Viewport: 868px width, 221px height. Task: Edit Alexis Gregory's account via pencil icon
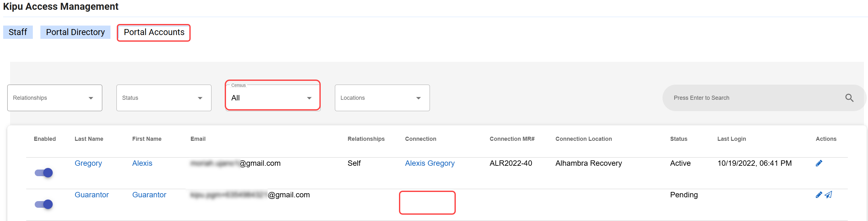click(x=819, y=164)
